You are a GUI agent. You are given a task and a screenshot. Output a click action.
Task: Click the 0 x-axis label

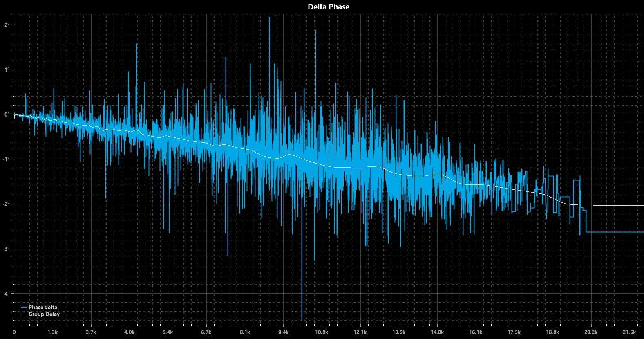coord(14,332)
